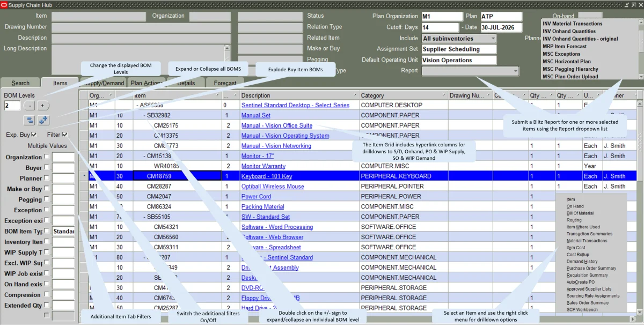Select MSC Horizontal Plan in report list

pos(567,62)
